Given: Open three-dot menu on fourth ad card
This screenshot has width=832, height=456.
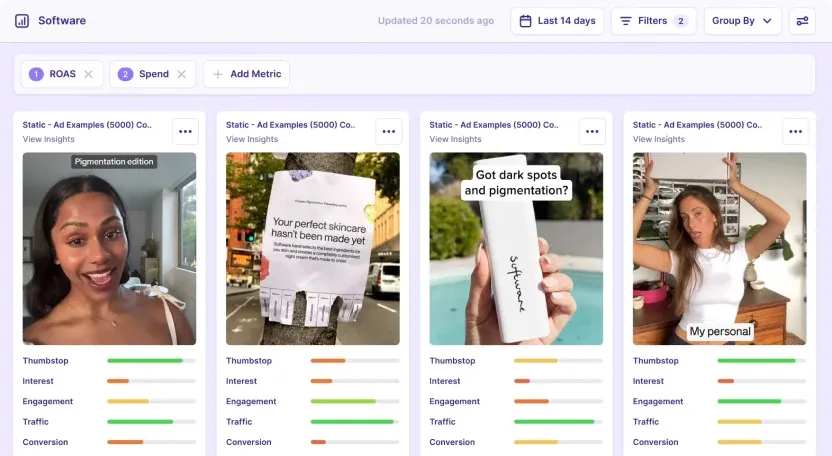Looking at the screenshot, I should [x=795, y=131].
